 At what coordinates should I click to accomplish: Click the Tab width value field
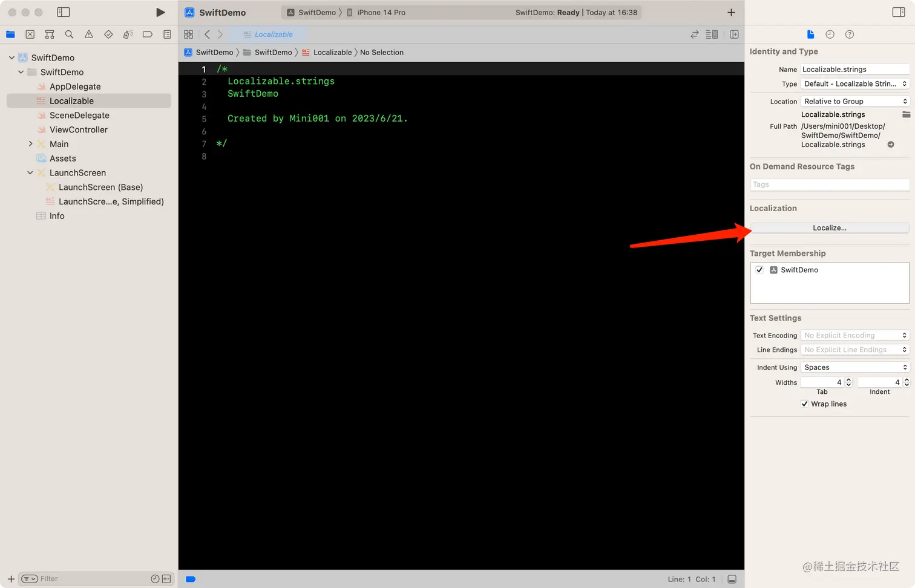point(822,382)
